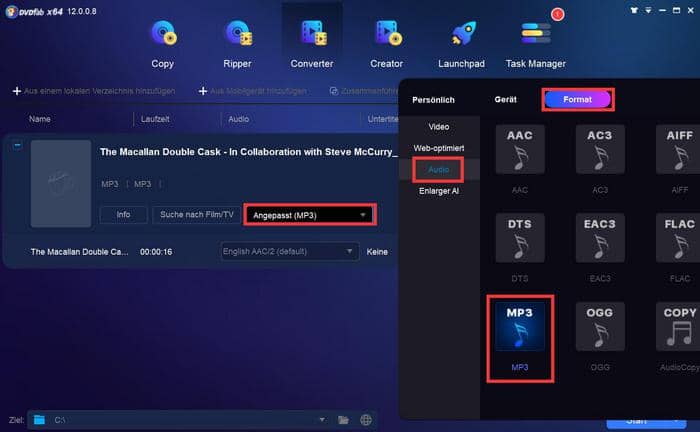The width and height of the screenshot is (700, 432).
Task: Switch to the Format tab
Action: 577,100
